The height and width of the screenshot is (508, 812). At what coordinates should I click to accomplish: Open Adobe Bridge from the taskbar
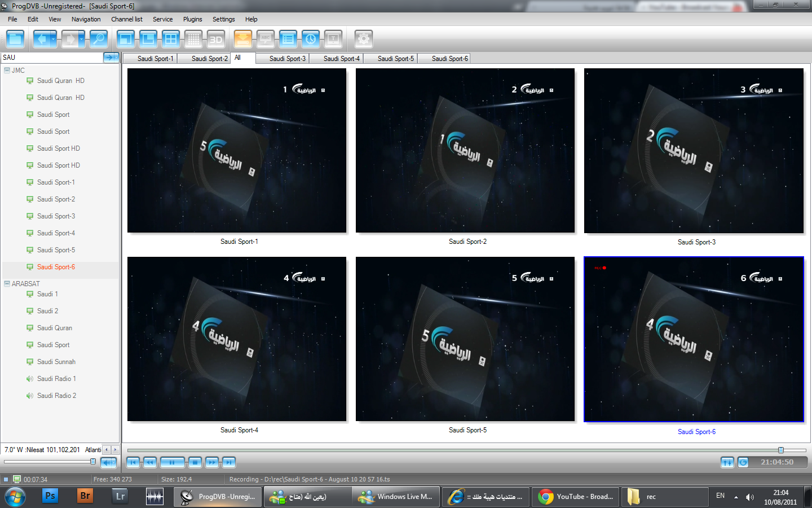pos(85,496)
